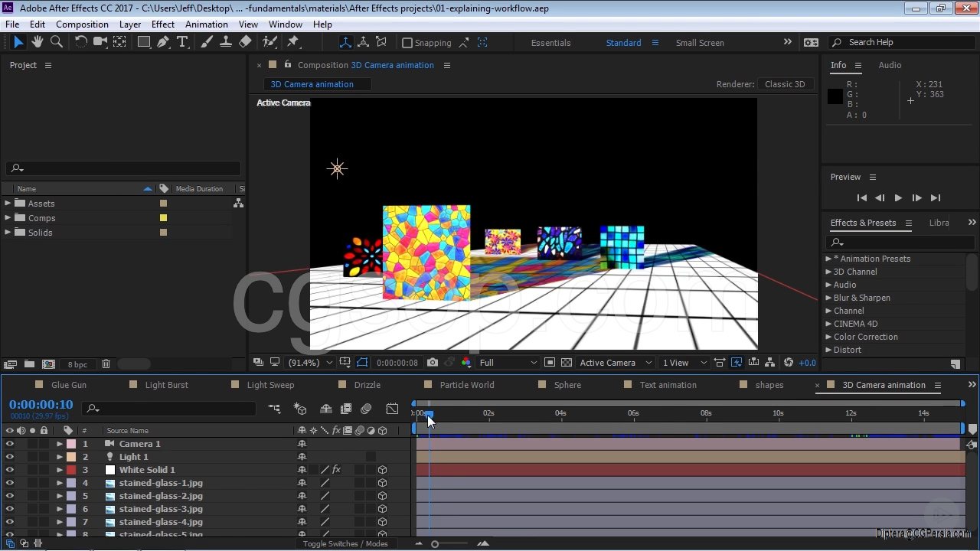Switch to the Text animation timeline tab
Viewport: 980px width, 551px height.
pyautogui.click(x=668, y=385)
